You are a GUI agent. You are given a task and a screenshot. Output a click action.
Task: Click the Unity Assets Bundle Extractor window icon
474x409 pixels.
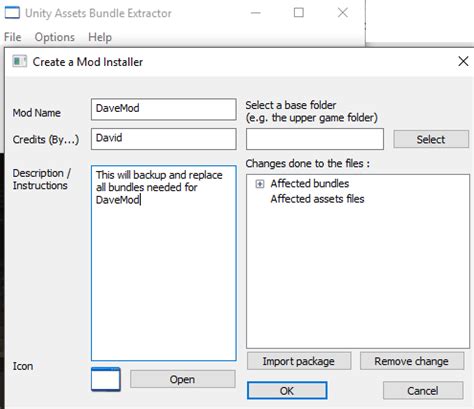[12, 13]
